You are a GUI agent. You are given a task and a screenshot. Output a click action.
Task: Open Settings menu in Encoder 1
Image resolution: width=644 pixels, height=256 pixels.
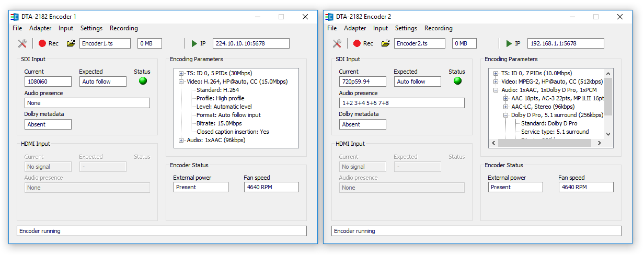click(91, 28)
